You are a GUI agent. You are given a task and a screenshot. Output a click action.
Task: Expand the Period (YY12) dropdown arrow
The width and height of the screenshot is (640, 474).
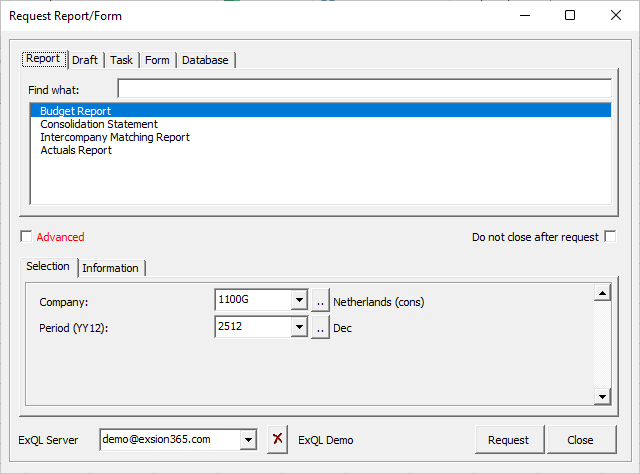299,327
